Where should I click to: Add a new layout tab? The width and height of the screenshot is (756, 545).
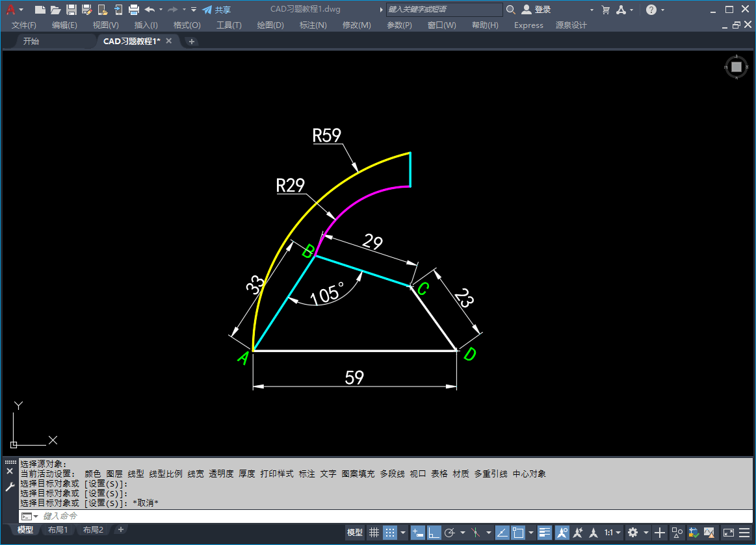(120, 529)
